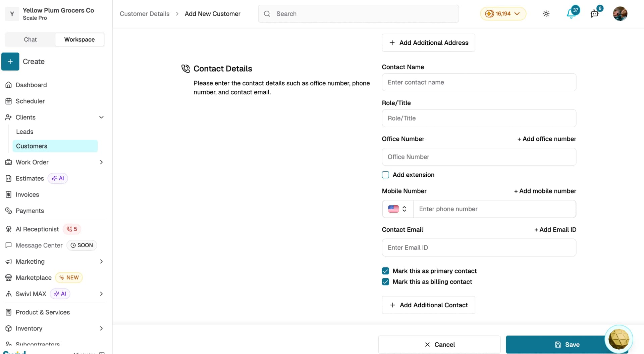Focus the Enter Email ID field
The image size is (644, 354).
click(x=479, y=248)
